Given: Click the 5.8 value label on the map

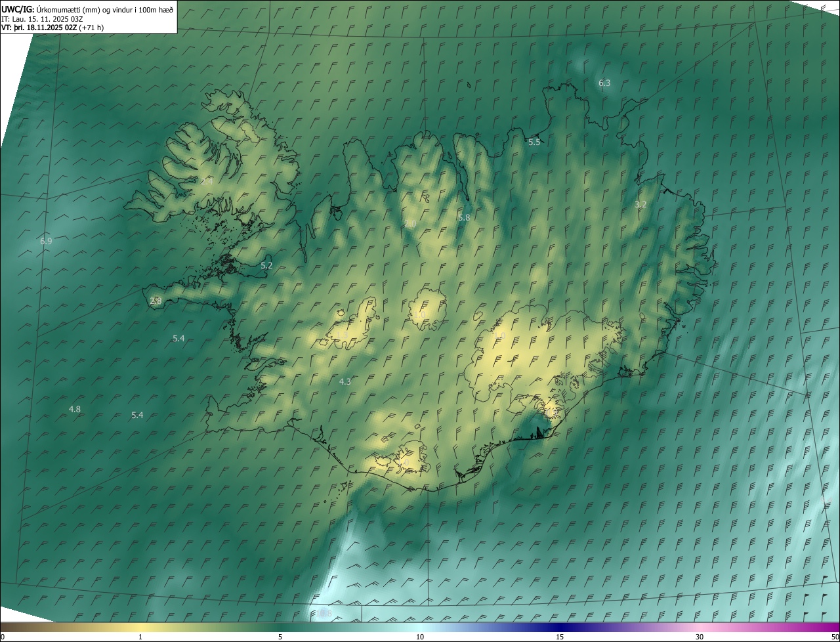Looking at the screenshot, I should (x=464, y=217).
